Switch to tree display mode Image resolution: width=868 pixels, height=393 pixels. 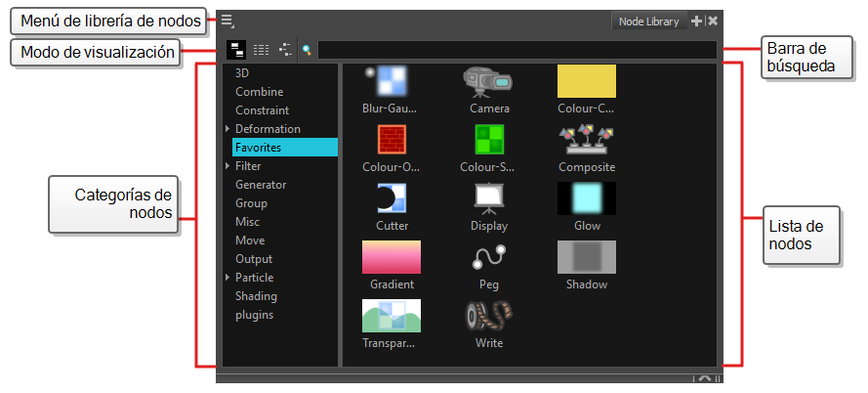pos(285,50)
